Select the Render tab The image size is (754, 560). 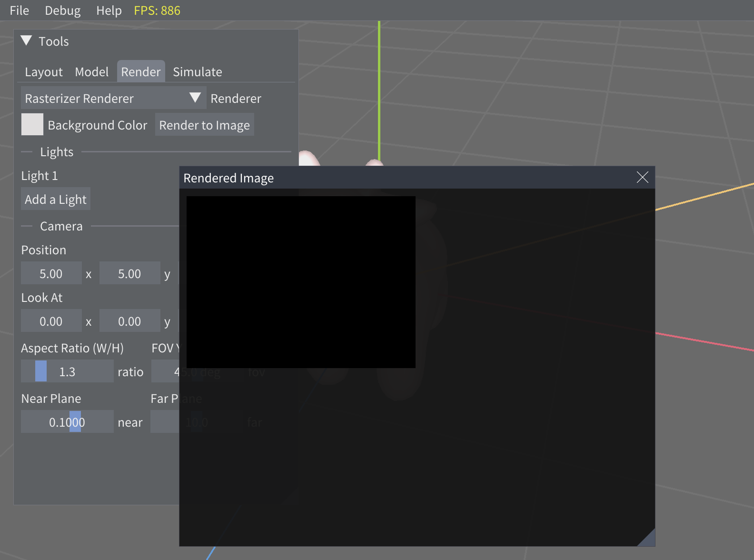140,72
